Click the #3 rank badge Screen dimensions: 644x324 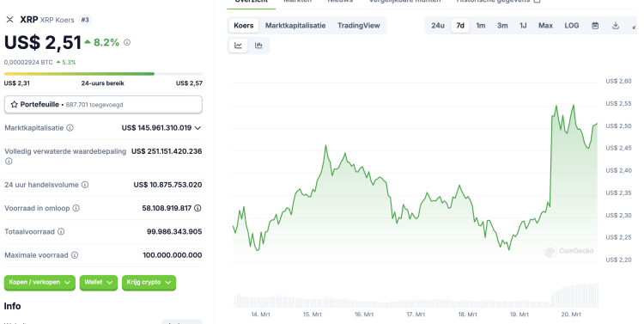tap(85, 20)
